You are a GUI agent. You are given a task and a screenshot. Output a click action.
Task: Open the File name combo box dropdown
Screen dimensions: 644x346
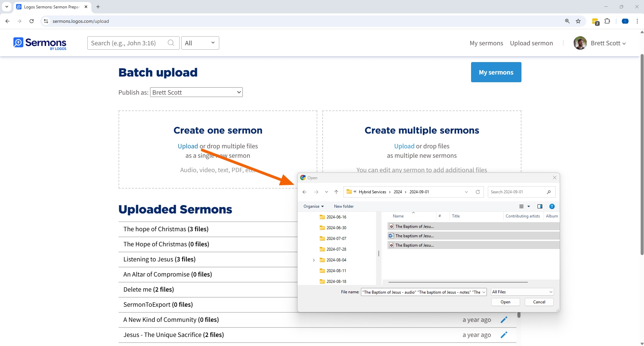(x=484, y=292)
